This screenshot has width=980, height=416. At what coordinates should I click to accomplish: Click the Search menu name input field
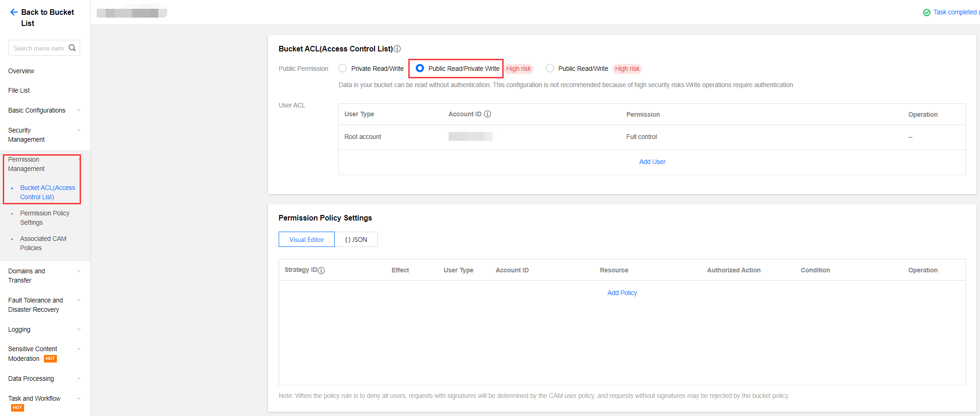point(38,48)
